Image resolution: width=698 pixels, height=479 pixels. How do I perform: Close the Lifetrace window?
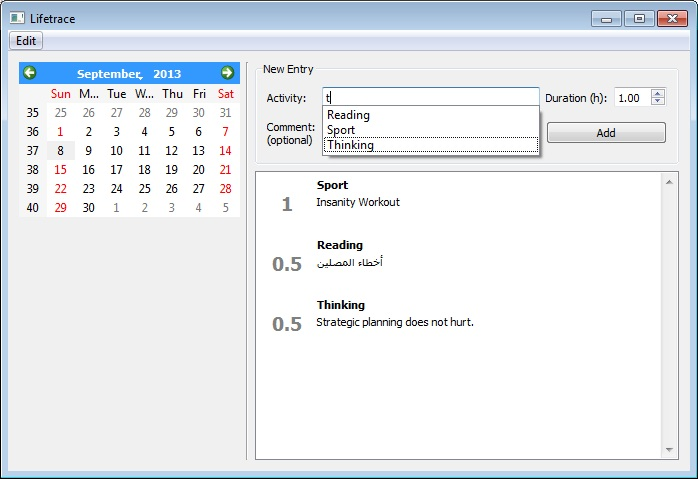672,19
